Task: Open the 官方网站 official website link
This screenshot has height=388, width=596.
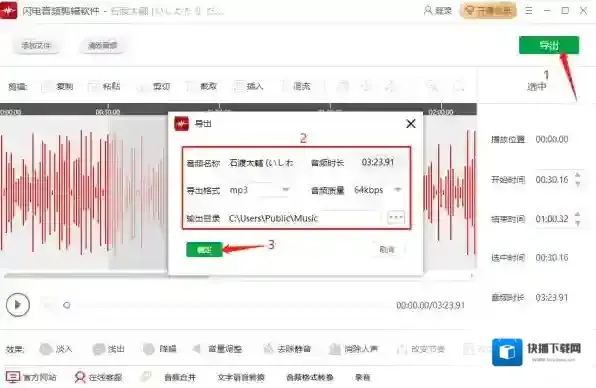Action: coord(31,377)
